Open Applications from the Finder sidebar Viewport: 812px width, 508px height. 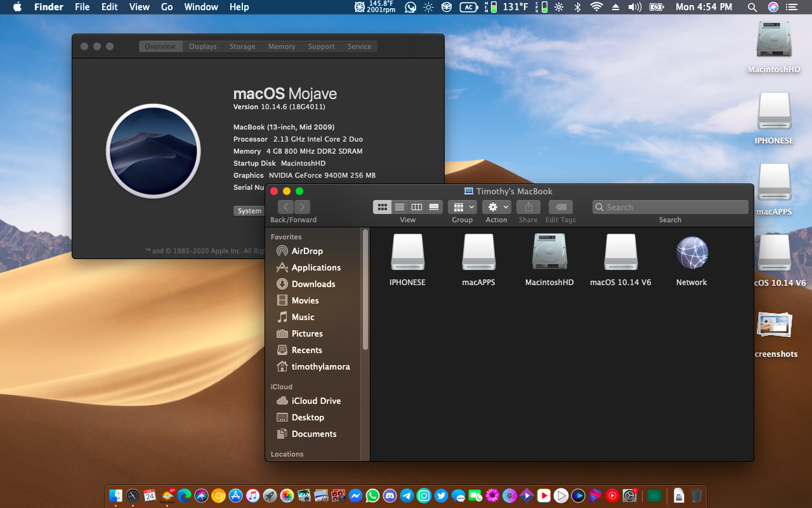pyautogui.click(x=316, y=267)
